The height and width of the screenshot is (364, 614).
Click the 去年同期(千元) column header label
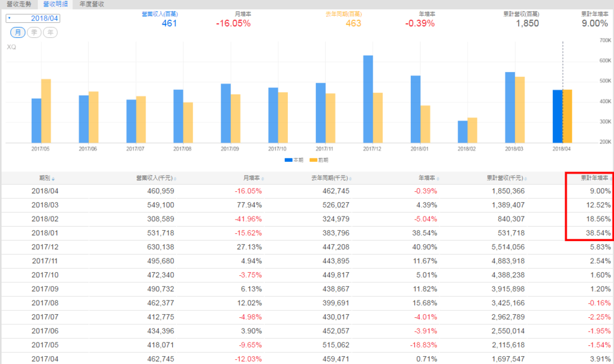(330, 178)
